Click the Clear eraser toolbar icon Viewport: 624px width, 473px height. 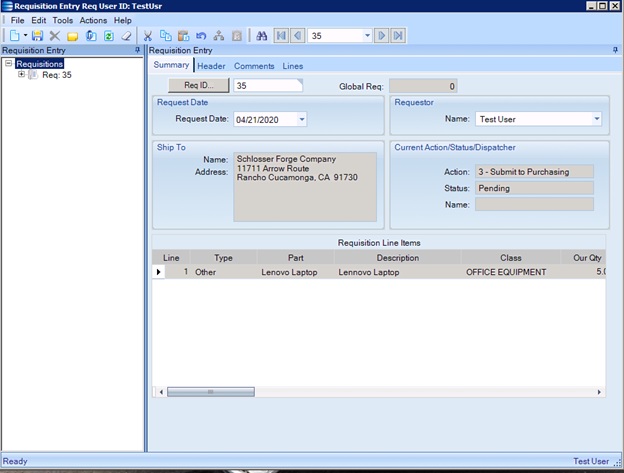tap(126, 36)
